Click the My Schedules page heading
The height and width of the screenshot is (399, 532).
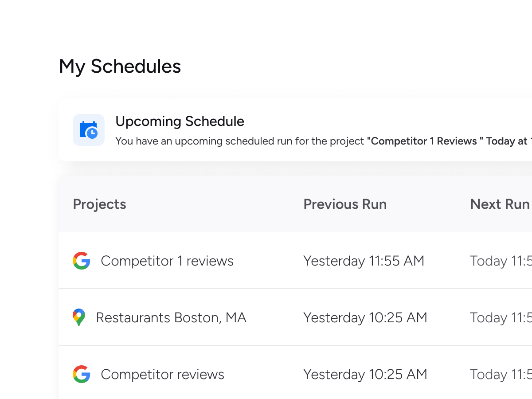[120, 66]
